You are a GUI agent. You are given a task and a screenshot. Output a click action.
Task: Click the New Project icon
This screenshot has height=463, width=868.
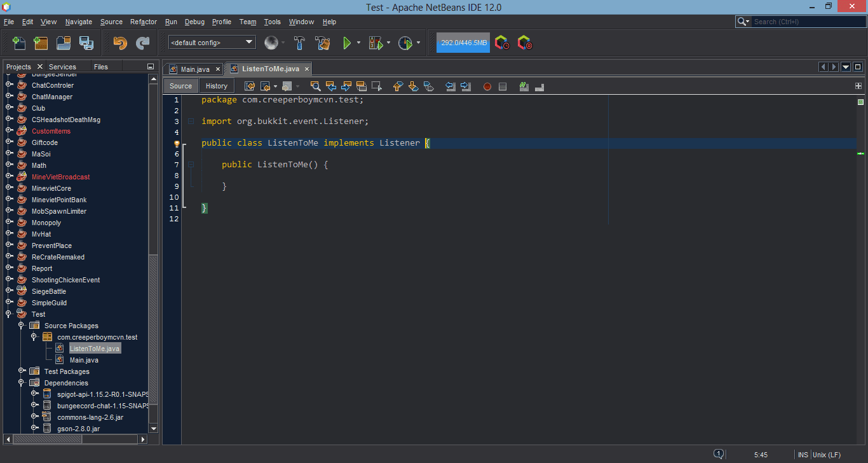coord(41,43)
